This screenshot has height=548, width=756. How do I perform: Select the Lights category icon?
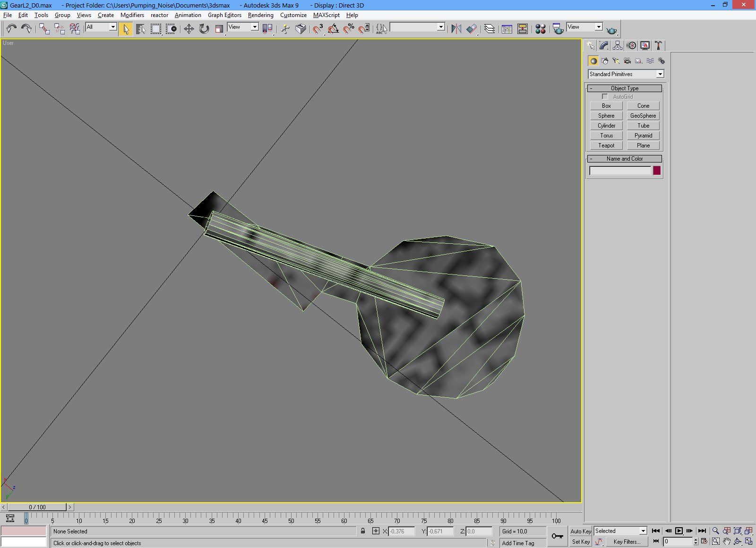pos(616,61)
